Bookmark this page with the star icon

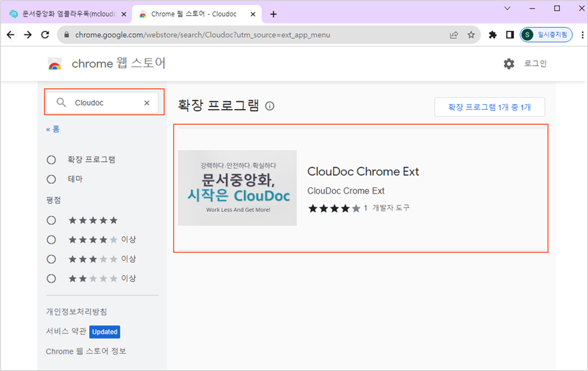click(471, 35)
